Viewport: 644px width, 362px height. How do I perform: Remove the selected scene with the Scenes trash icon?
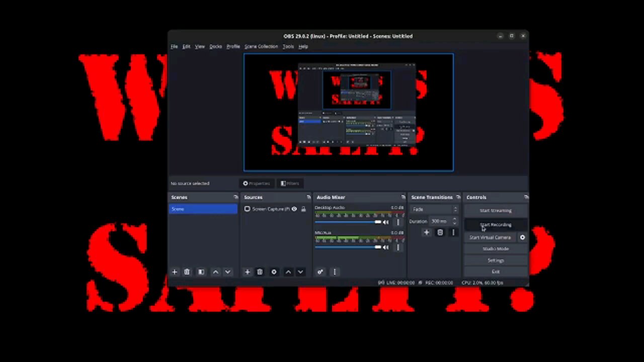tap(187, 272)
